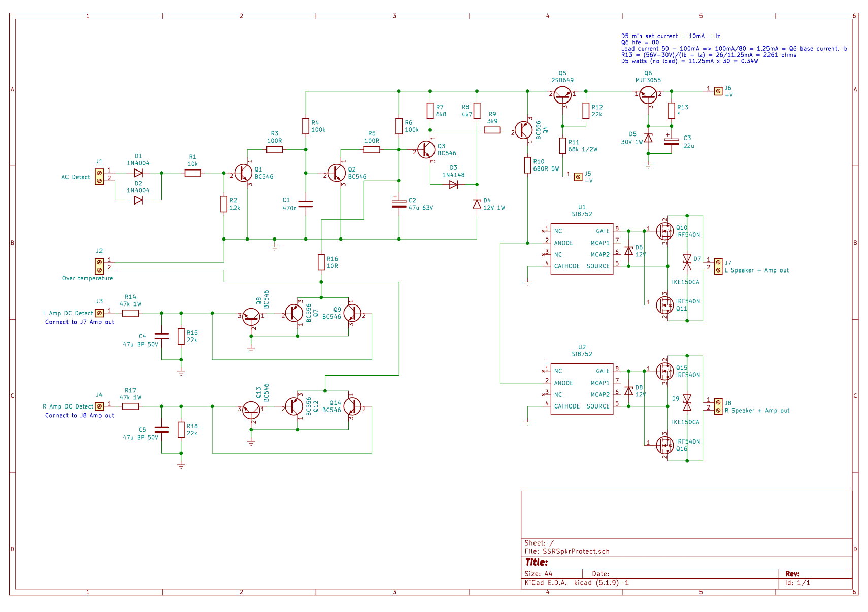Select the Q6 MJE3055 transistor symbol
Image resolution: width=868 pixels, height=612 pixels.
648,95
